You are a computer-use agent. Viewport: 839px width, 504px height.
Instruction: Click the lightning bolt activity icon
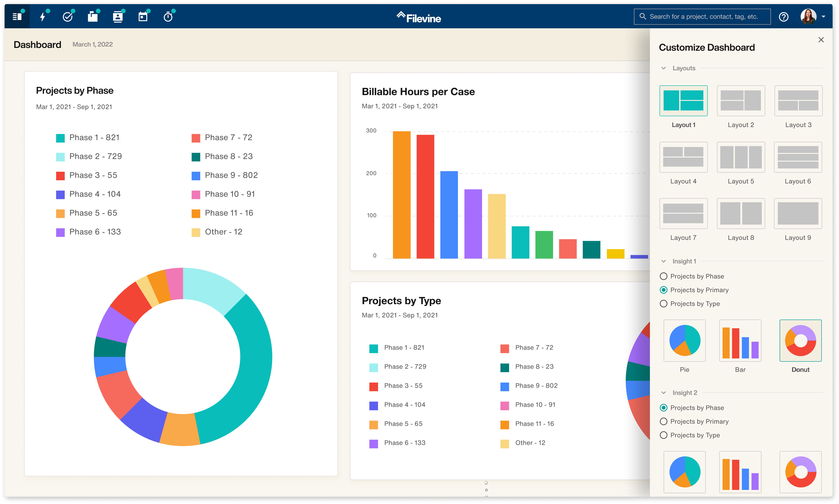42,16
